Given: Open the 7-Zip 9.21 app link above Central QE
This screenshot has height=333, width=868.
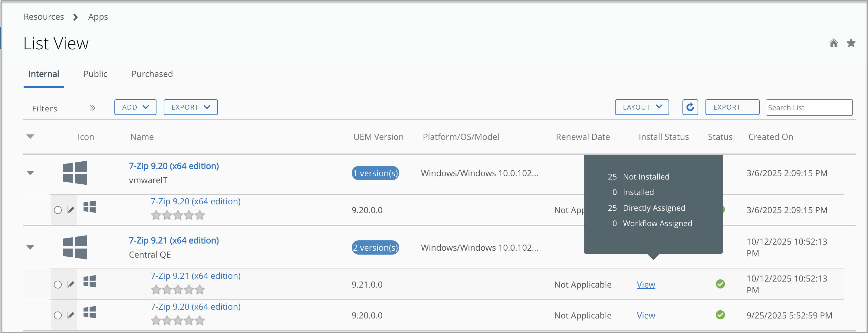Looking at the screenshot, I should 174,240.
